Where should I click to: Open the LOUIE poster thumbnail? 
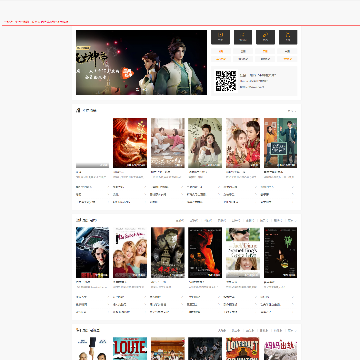click(130, 348)
